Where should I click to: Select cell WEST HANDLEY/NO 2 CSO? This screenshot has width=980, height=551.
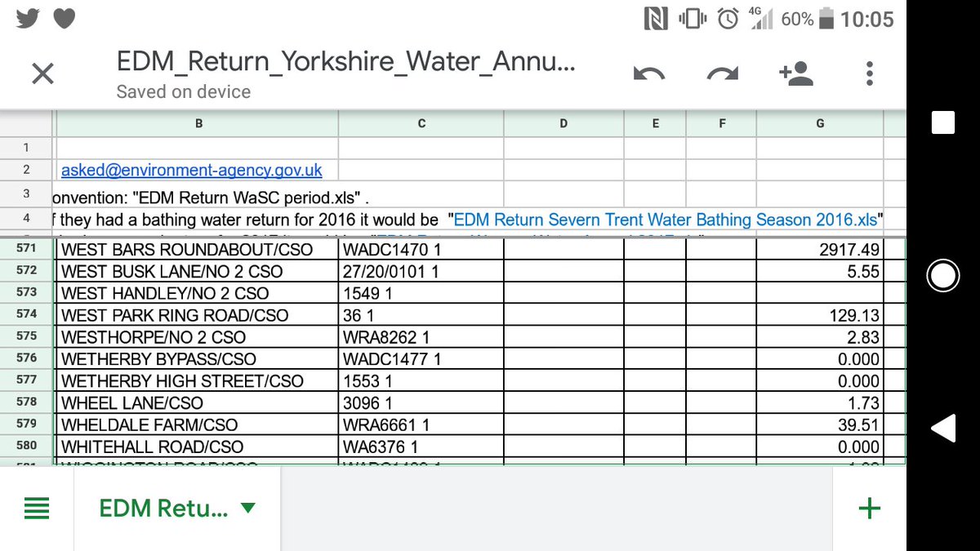point(197,293)
